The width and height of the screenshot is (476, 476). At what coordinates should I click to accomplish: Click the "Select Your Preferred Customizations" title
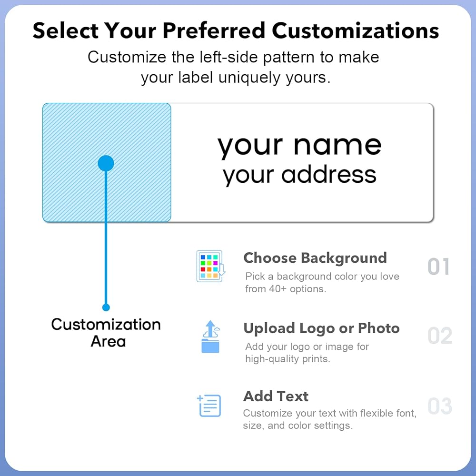pos(236,31)
